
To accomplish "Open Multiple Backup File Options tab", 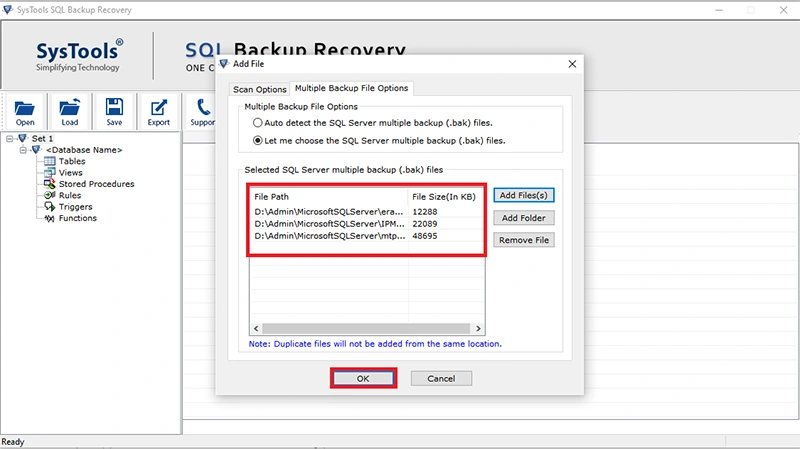I will point(352,88).
